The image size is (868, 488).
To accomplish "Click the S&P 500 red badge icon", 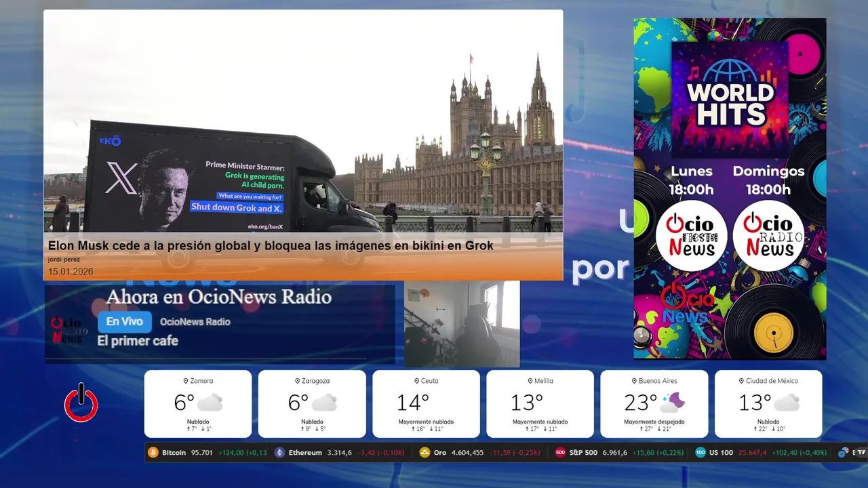I will pos(560,453).
